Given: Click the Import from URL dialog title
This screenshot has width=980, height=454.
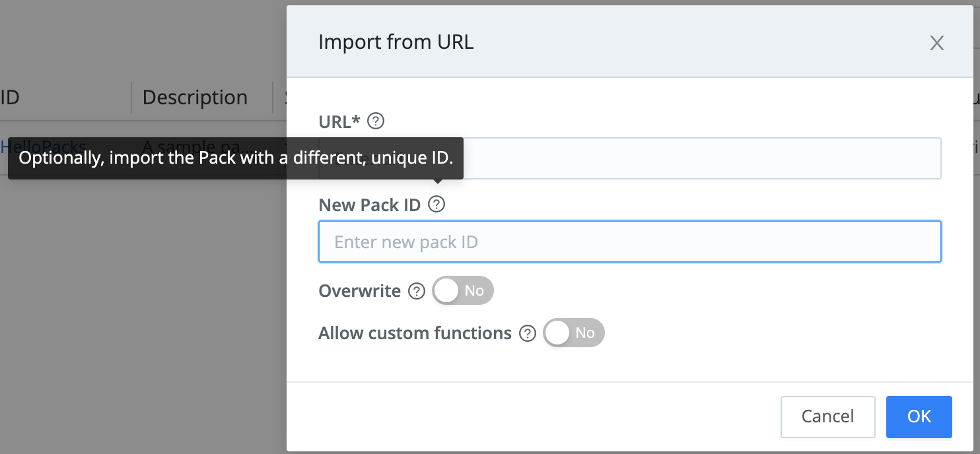Looking at the screenshot, I should pyautogui.click(x=396, y=42).
